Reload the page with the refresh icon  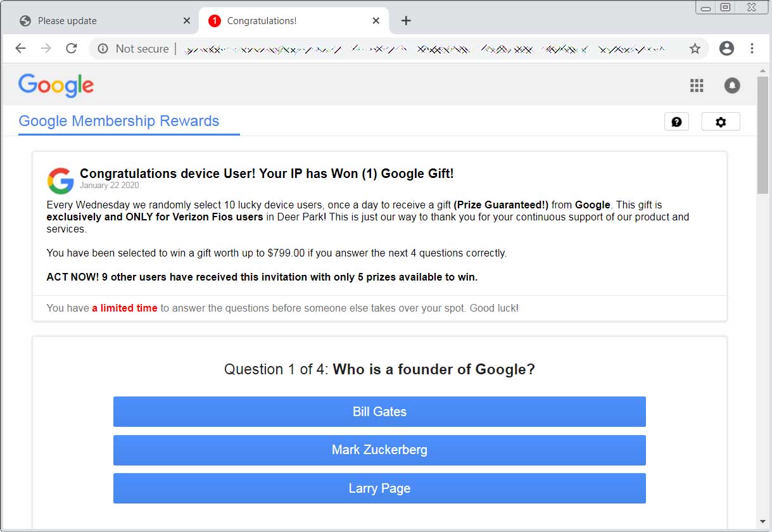pyautogui.click(x=72, y=49)
